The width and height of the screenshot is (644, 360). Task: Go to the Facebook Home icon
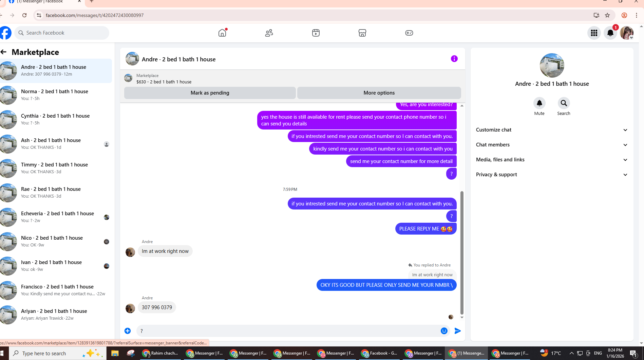[222, 33]
